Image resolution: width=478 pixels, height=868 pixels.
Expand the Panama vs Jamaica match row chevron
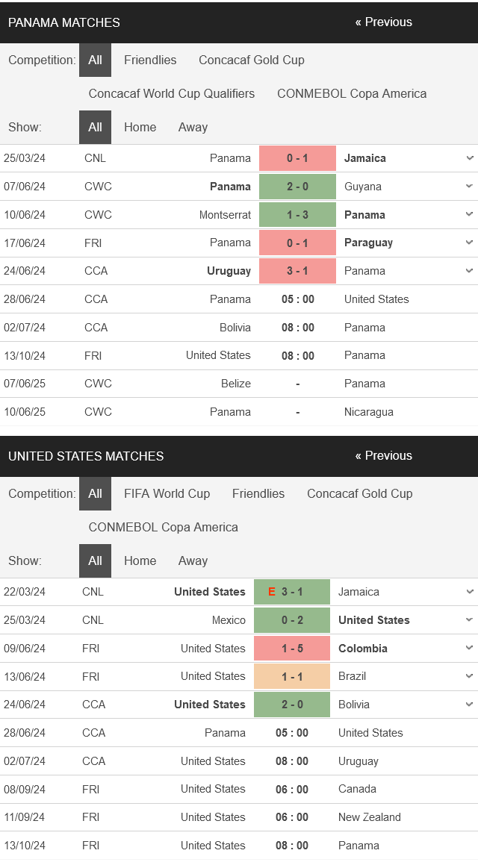(x=470, y=158)
